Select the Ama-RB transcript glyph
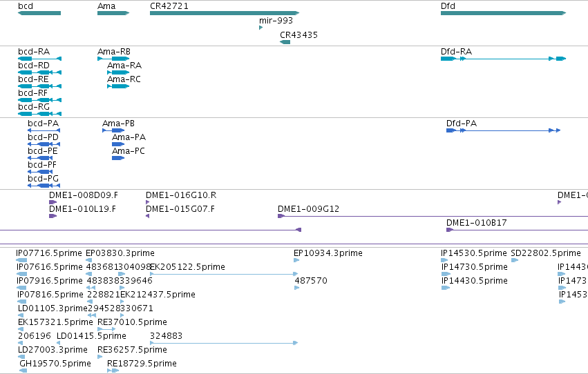 coord(113,59)
